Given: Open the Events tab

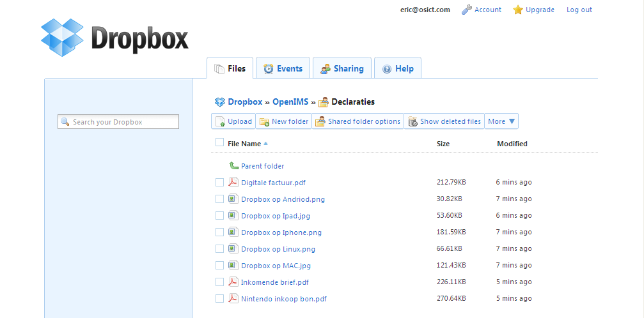Looking at the screenshot, I should click(283, 68).
